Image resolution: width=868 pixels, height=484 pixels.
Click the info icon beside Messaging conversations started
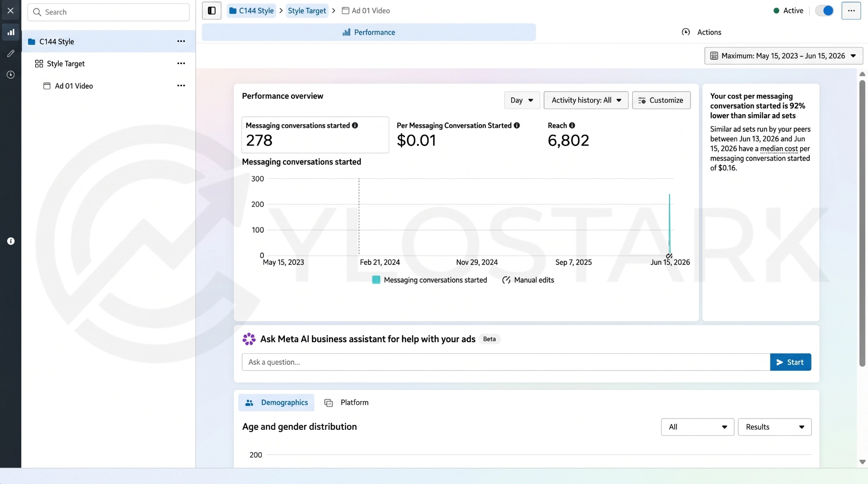pyautogui.click(x=355, y=126)
